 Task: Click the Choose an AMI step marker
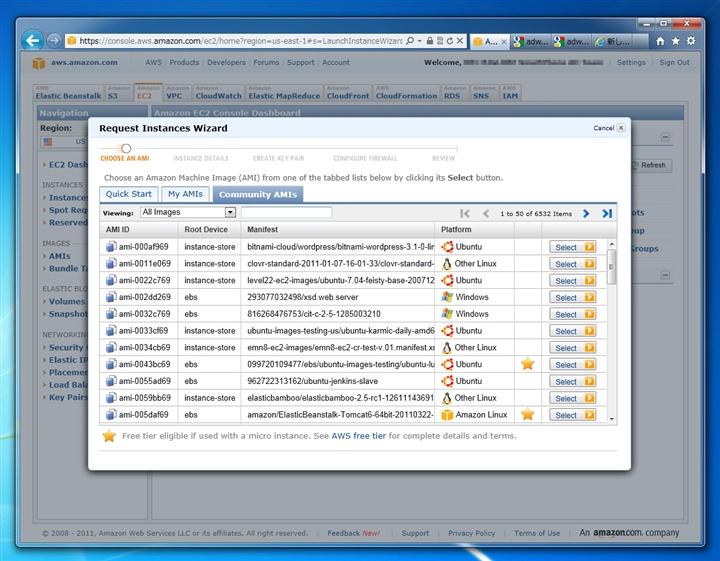click(x=126, y=148)
